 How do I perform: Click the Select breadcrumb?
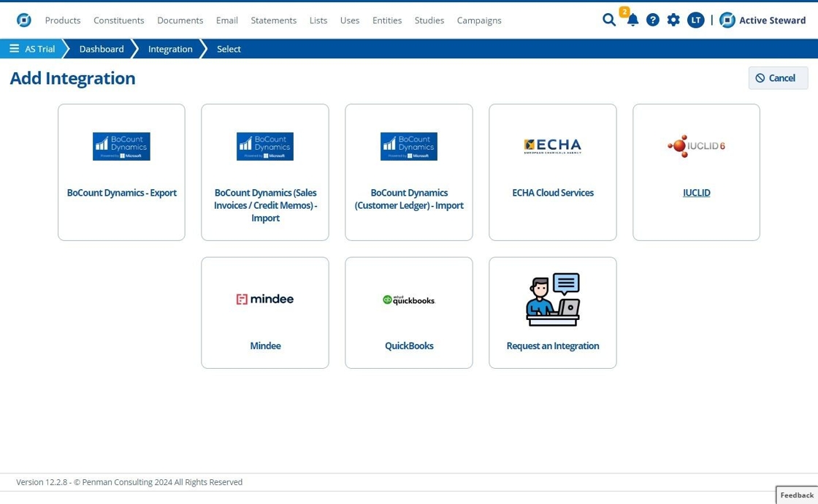pyautogui.click(x=229, y=49)
